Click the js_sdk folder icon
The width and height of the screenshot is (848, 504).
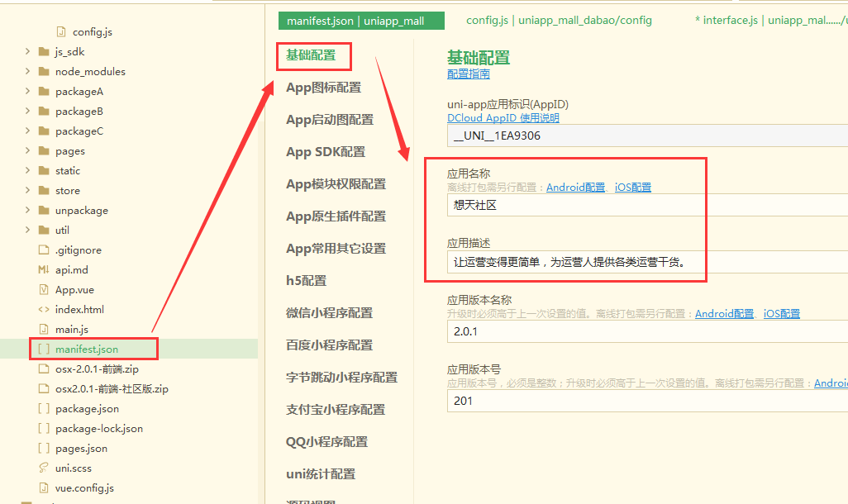click(44, 52)
